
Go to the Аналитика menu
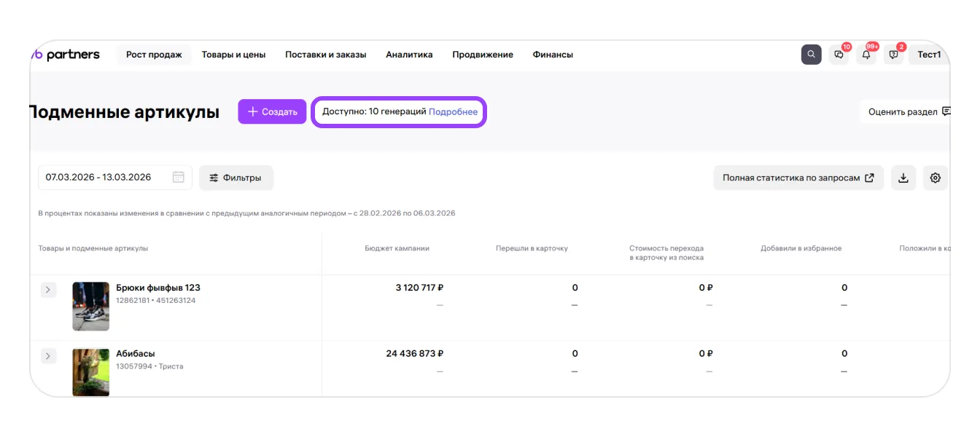[x=409, y=55]
